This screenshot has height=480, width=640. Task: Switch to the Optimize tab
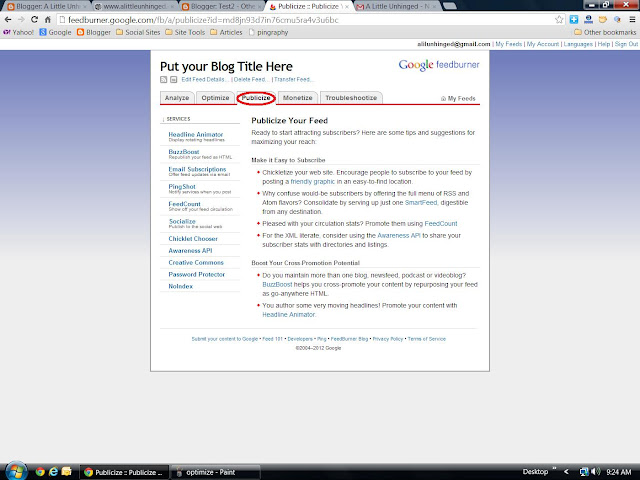coord(215,98)
